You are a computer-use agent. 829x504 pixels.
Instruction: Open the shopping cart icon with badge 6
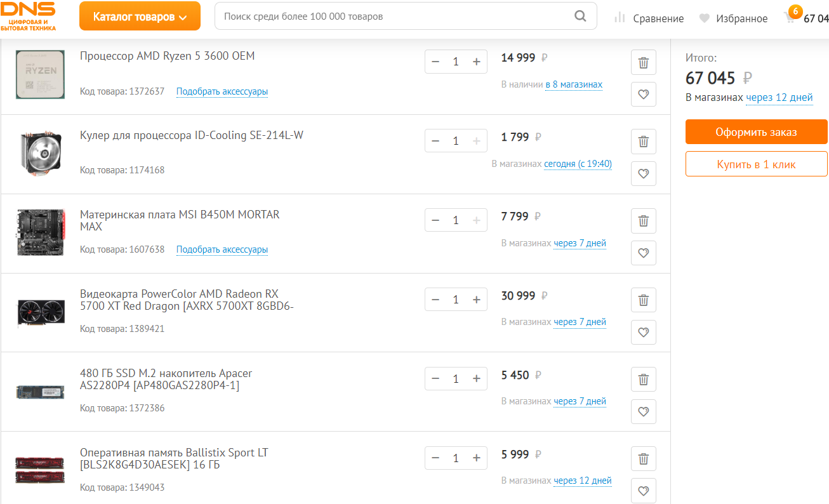coord(791,16)
